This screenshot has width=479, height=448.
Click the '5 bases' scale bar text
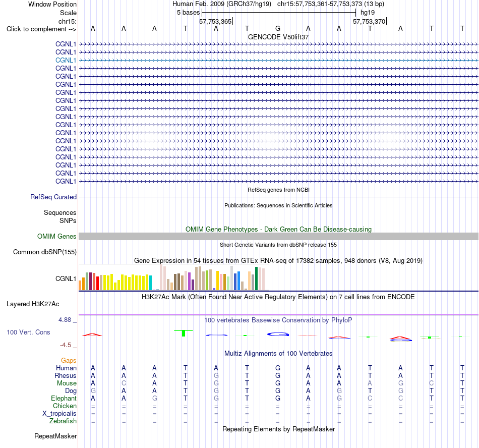[x=188, y=13]
